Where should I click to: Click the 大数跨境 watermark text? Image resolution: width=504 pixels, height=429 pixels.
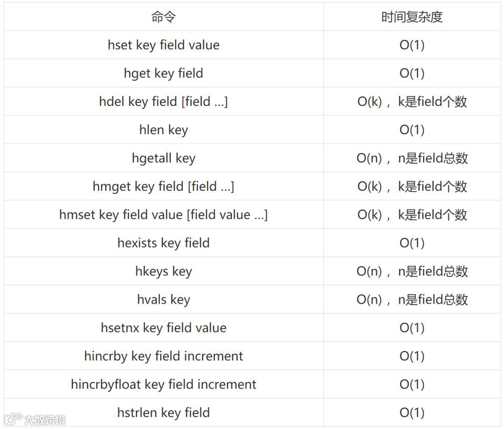[x=45, y=420]
